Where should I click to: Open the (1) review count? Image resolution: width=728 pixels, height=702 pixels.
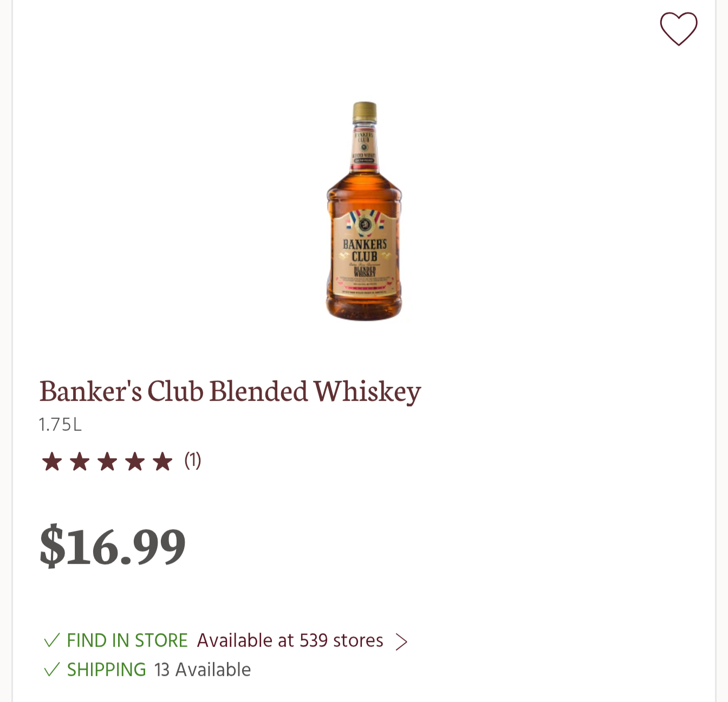click(x=193, y=461)
